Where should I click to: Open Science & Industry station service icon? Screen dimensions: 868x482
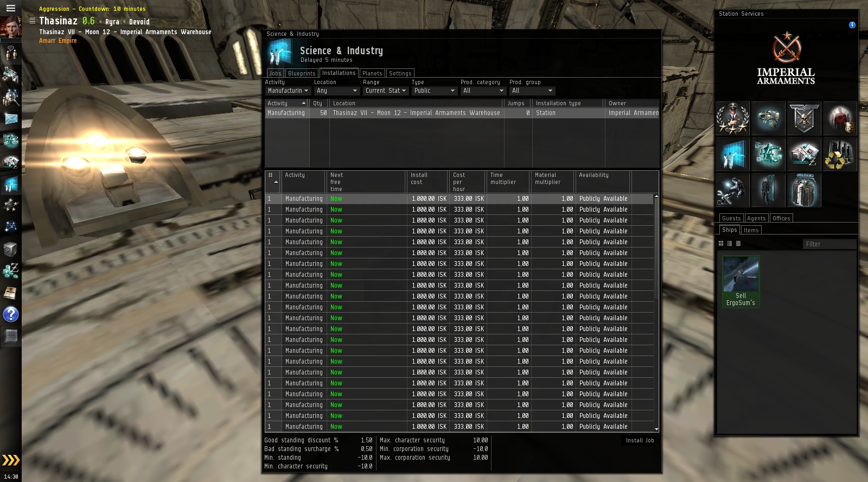[x=732, y=154]
